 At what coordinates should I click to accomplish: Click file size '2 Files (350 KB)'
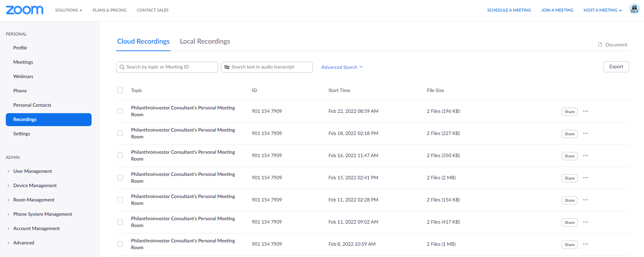[443, 155]
